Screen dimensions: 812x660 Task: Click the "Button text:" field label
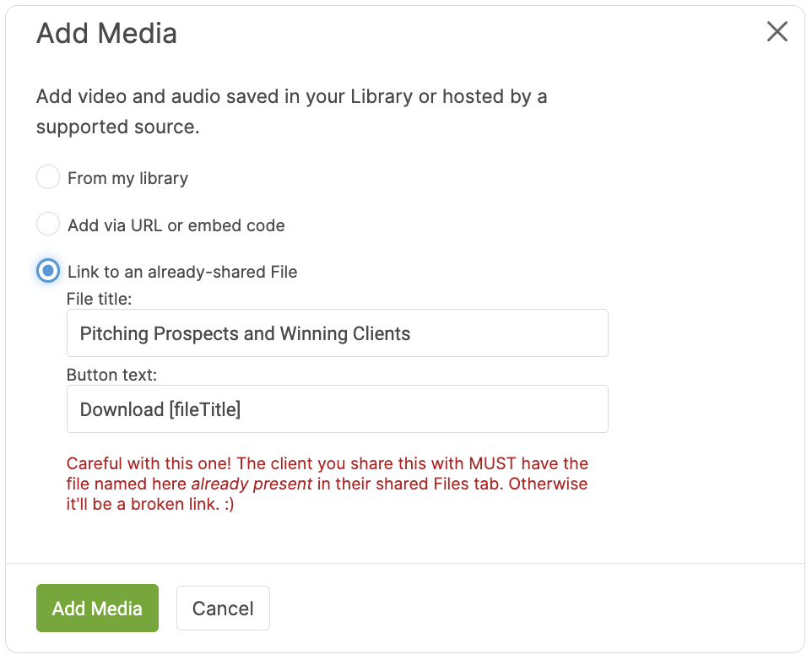(111, 375)
